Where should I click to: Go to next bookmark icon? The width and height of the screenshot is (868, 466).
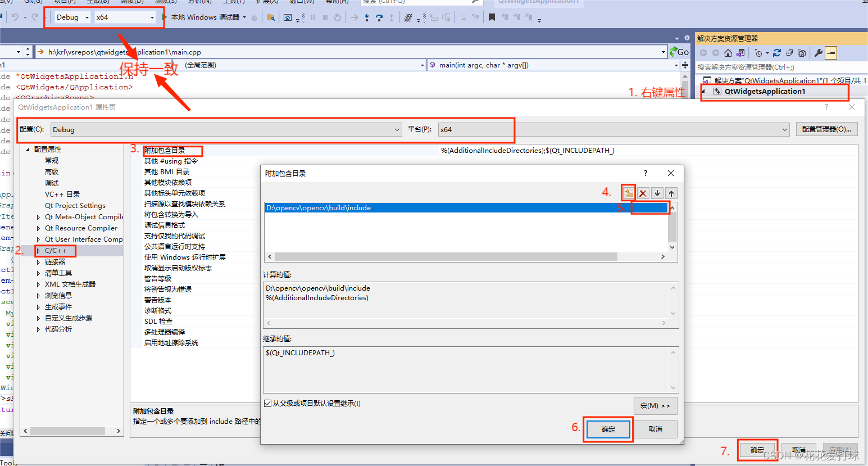(x=517, y=17)
